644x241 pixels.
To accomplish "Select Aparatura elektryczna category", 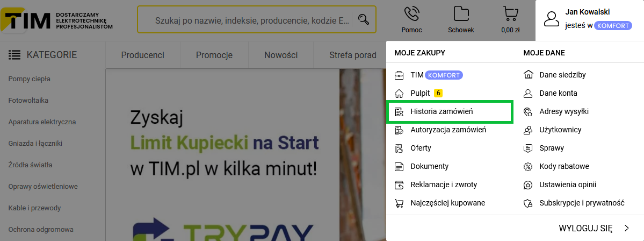I will tap(42, 122).
